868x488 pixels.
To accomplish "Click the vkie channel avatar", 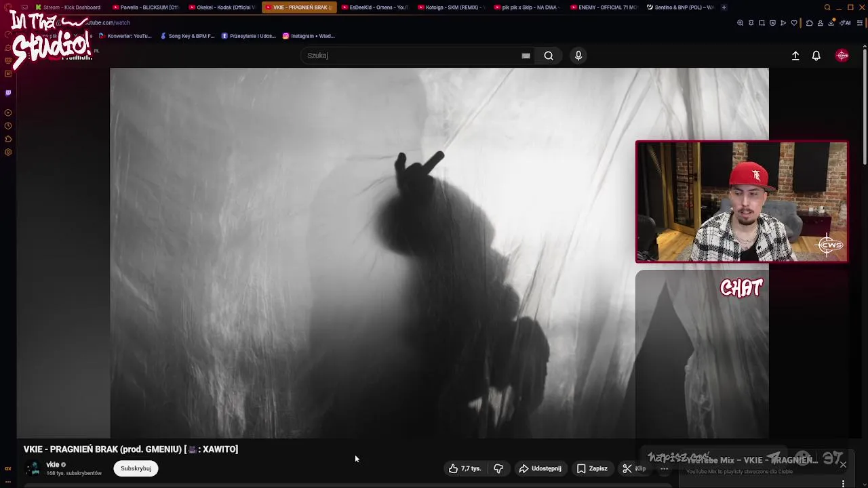I will [x=33, y=468].
